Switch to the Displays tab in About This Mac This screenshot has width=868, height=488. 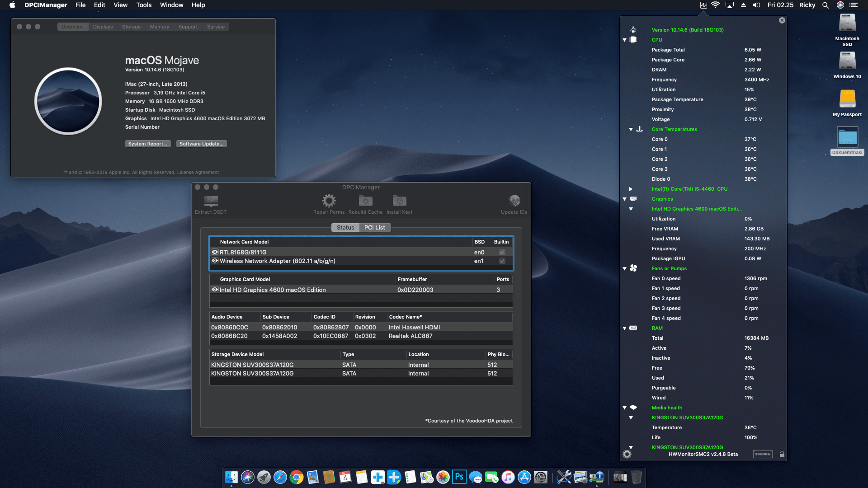(x=103, y=27)
